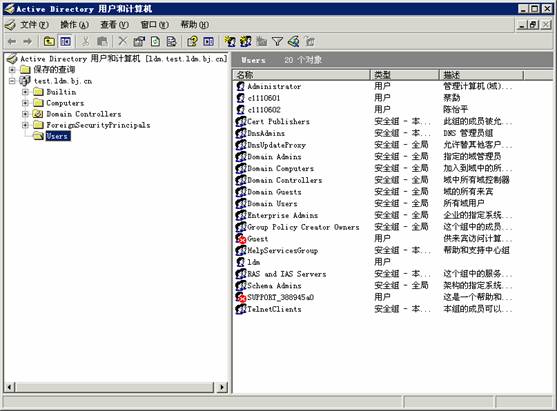Viewport: 557px width, 411px height.
Task: Click the Back arrow toolbar button
Action: pos(12,42)
